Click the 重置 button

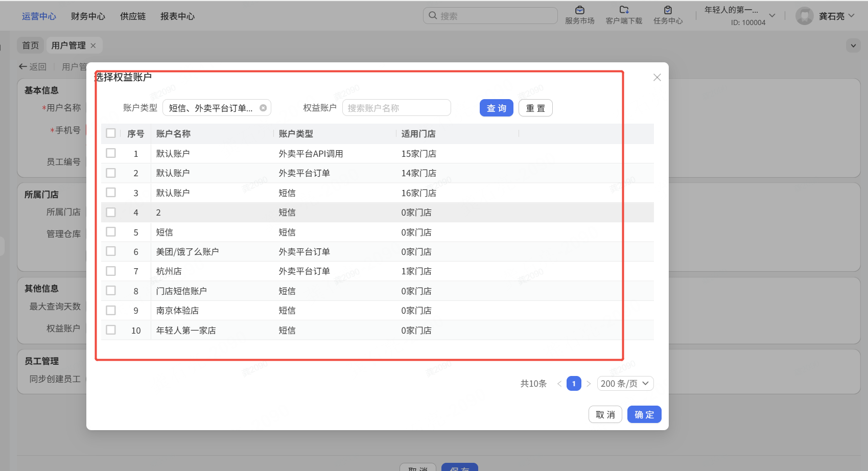535,108
